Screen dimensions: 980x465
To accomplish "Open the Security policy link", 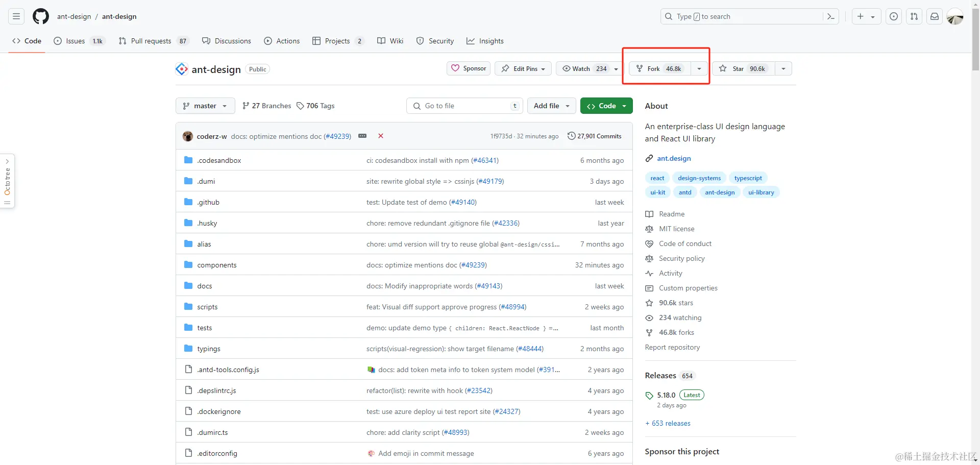I will coord(681,258).
